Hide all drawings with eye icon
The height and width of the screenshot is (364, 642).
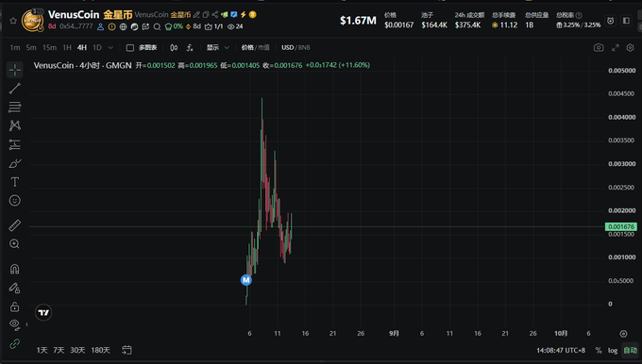15,324
